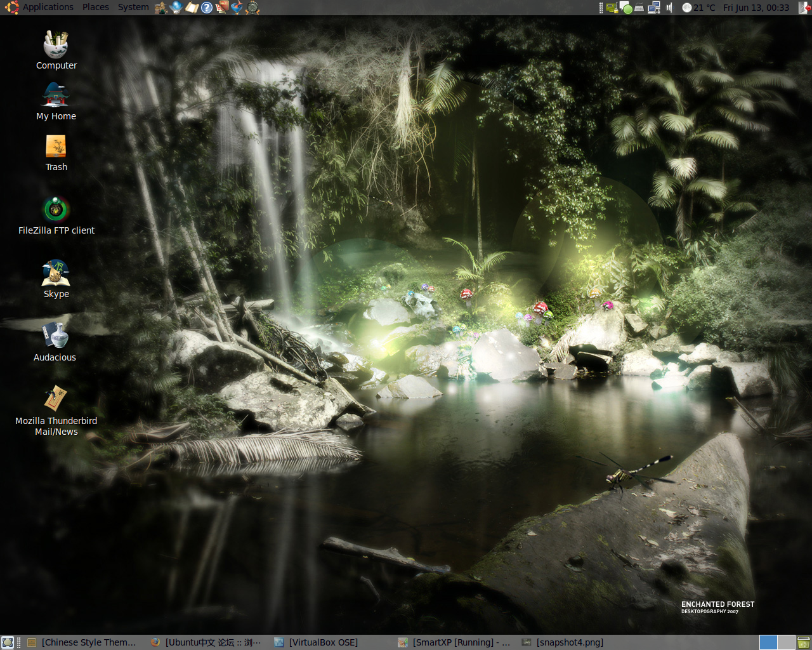Click the red document launcher in panel
The height and width of the screenshot is (650, 812).
coord(222,8)
